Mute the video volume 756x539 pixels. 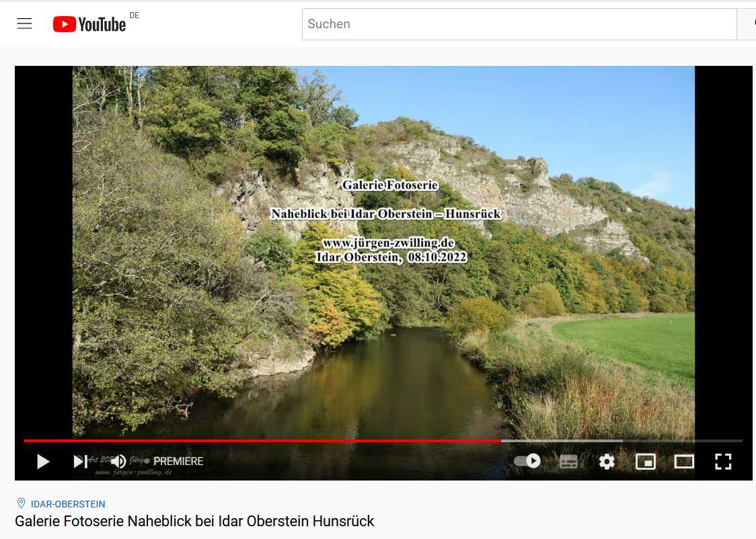(x=118, y=462)
